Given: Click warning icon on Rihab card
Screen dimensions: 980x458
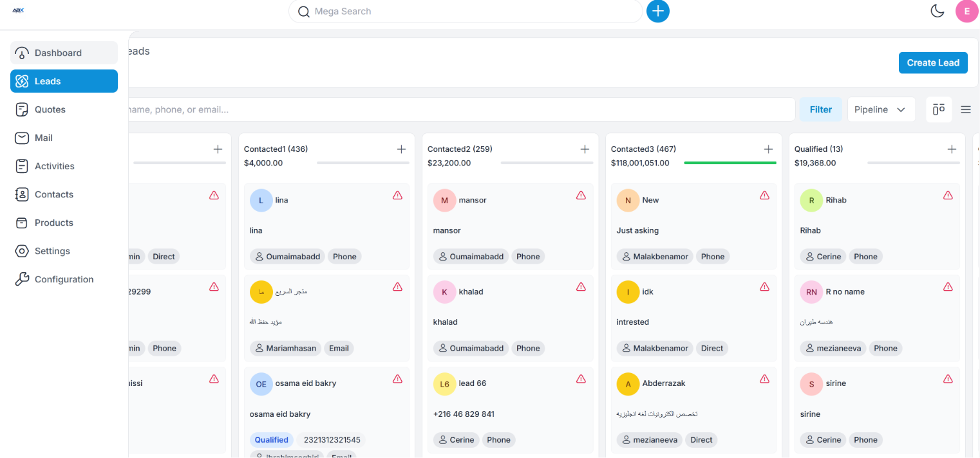Looking at the screenshot, I should pyautogui.click(x=948, y=195).
